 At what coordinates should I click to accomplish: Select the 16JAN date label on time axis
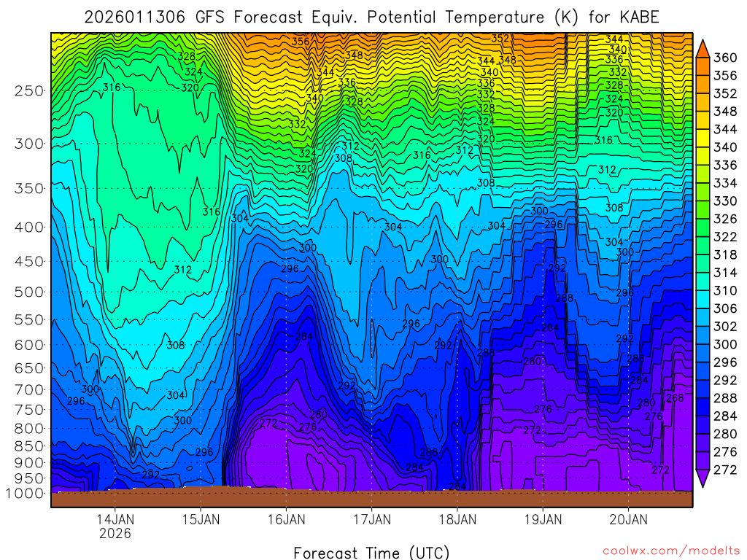[286, 519]
